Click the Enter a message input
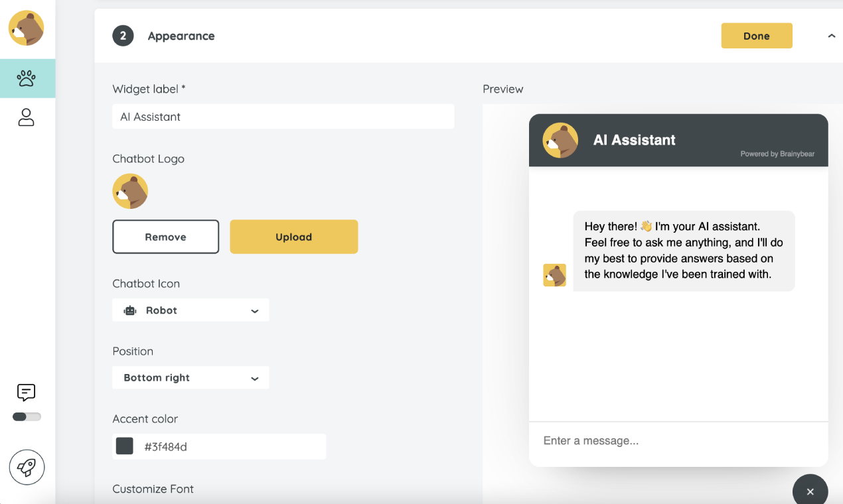Viewport: 843px width, 504px height. click(x=677, y=441)
